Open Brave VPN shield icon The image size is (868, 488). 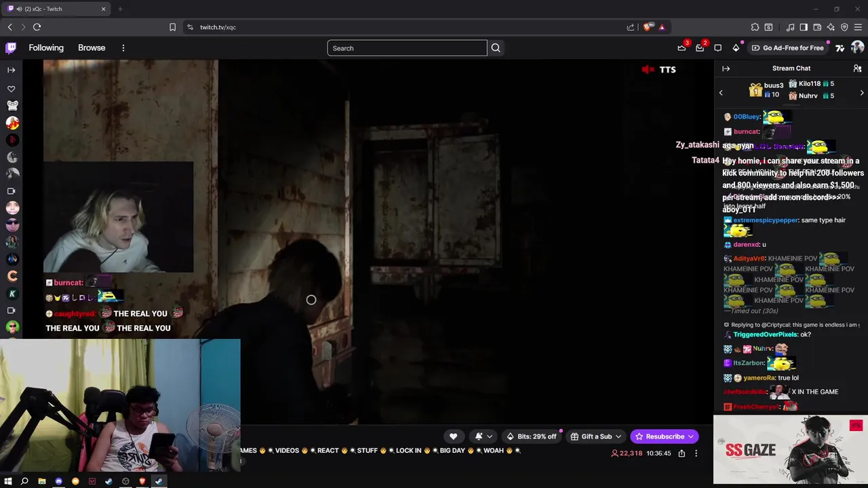(844, 27)
